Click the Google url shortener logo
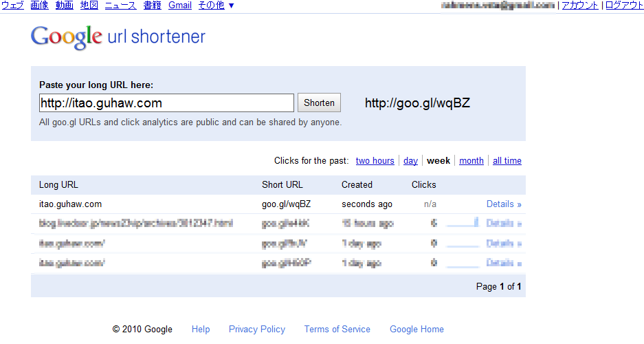644x344 pixels. coord(118,37)
